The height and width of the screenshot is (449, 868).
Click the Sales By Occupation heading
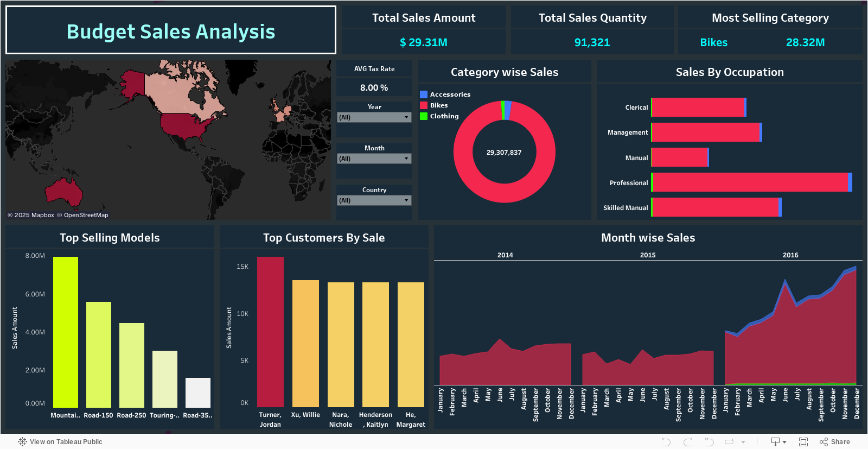coord(730,72)
